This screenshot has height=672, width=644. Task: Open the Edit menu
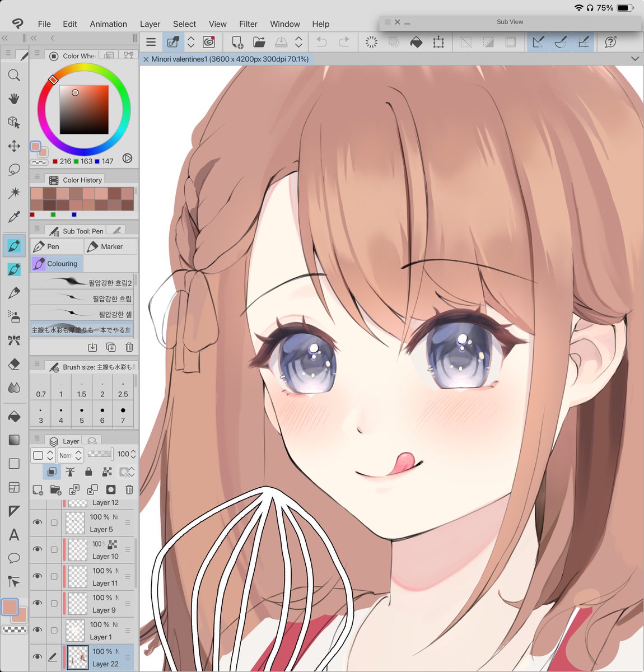click(70, 24)
